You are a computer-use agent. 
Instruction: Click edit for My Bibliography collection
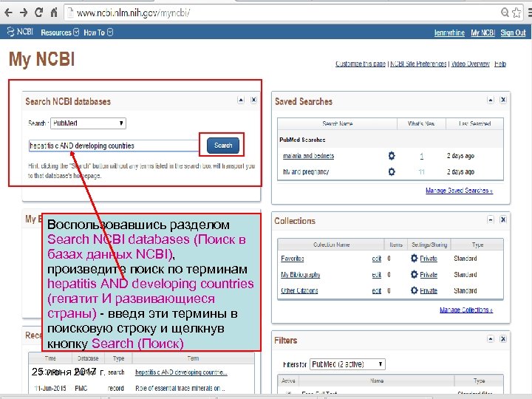(x=377, y=274)
